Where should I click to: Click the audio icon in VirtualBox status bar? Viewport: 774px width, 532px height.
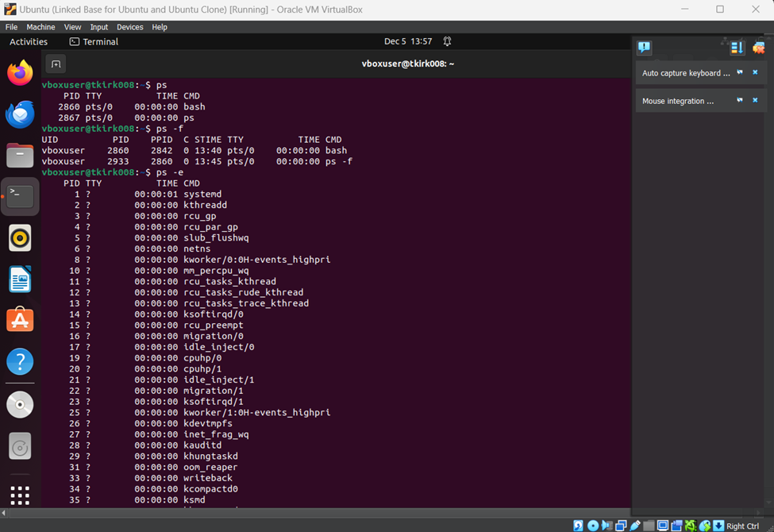606,526
